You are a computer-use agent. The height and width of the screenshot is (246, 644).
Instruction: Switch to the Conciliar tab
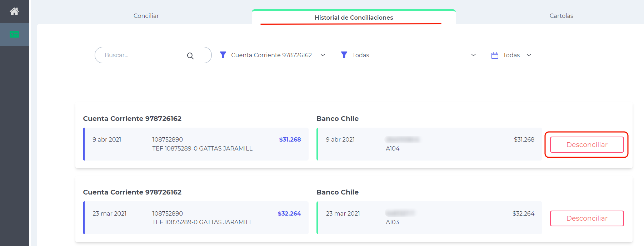[x=146, y=16]
